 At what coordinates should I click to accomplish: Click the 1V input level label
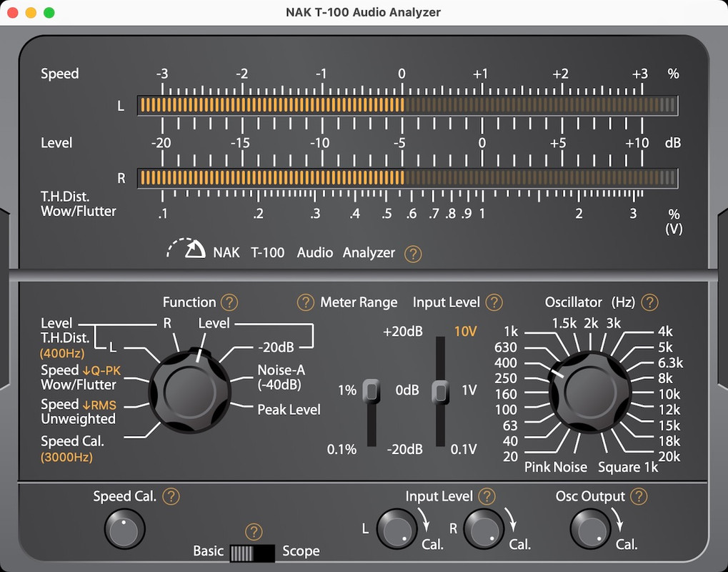469,390
